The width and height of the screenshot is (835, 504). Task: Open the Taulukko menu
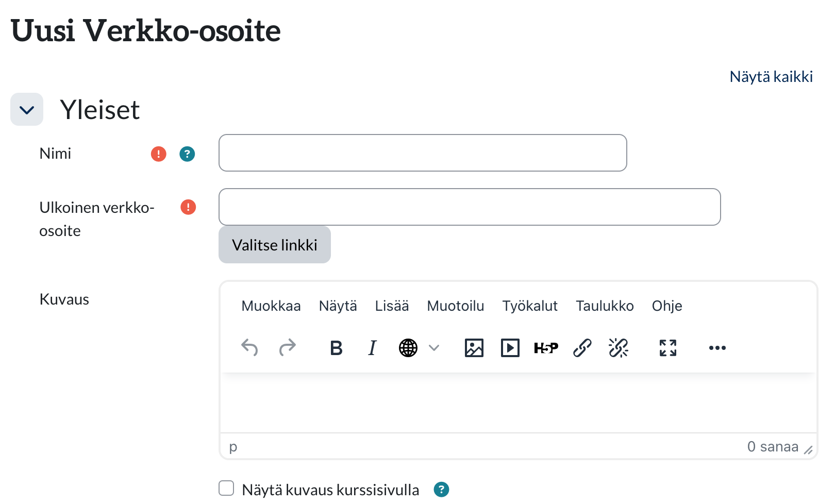click(605, 306)
